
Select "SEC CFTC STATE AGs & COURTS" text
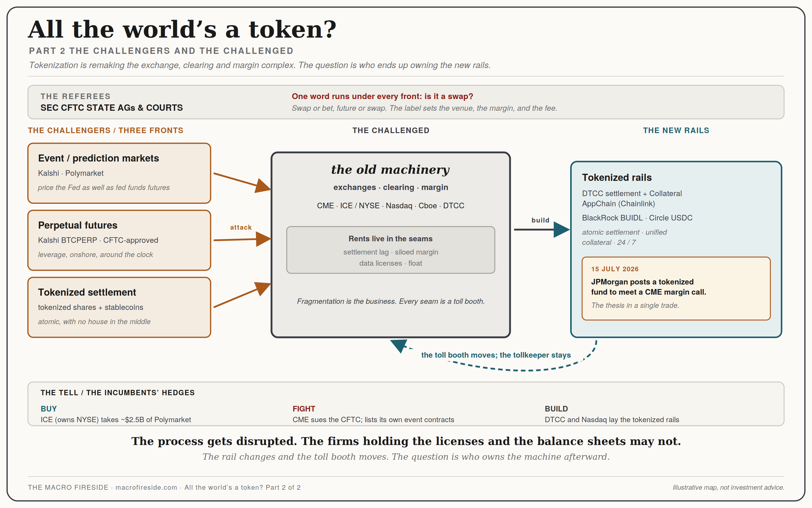[112, 108]
